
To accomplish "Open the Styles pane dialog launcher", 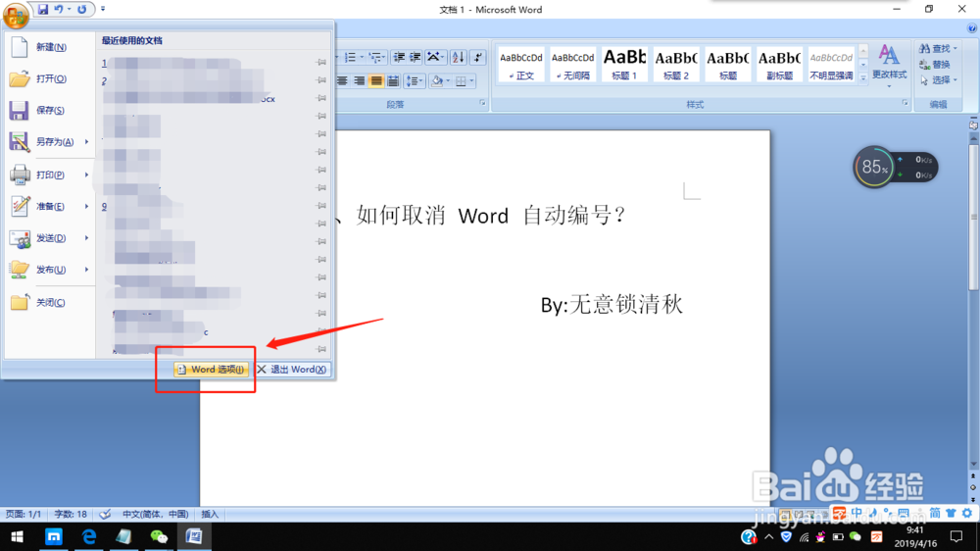I will click(905, 103).
